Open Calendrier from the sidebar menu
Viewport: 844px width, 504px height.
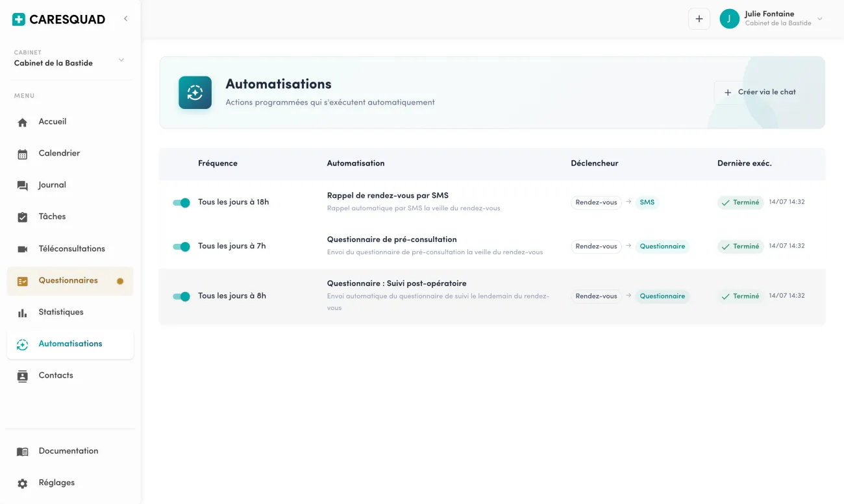point(70,154)
